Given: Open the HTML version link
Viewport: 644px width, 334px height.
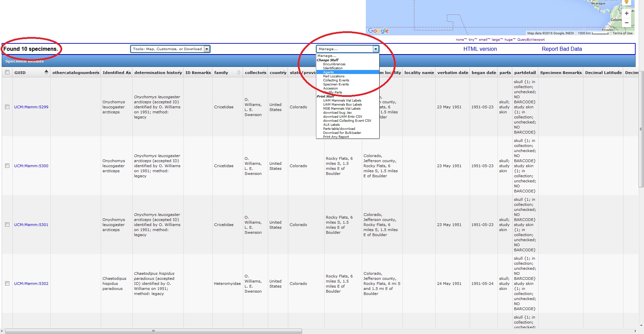Looking at the screenshot, I should 480,49.
